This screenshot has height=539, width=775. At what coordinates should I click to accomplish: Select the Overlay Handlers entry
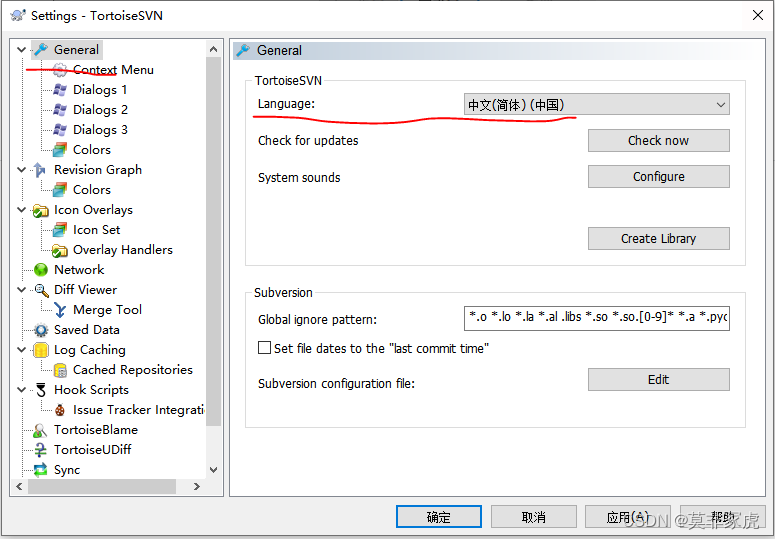(x=123, y=249)
